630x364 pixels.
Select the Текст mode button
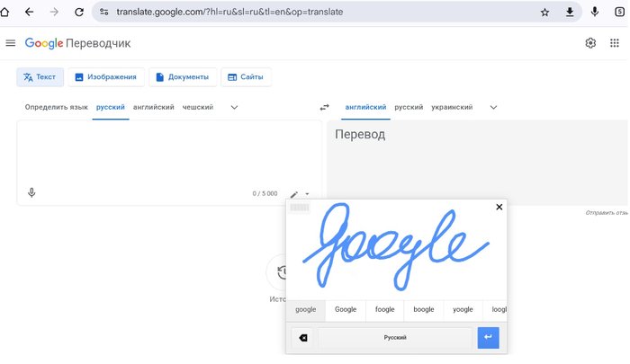point(40,77)
